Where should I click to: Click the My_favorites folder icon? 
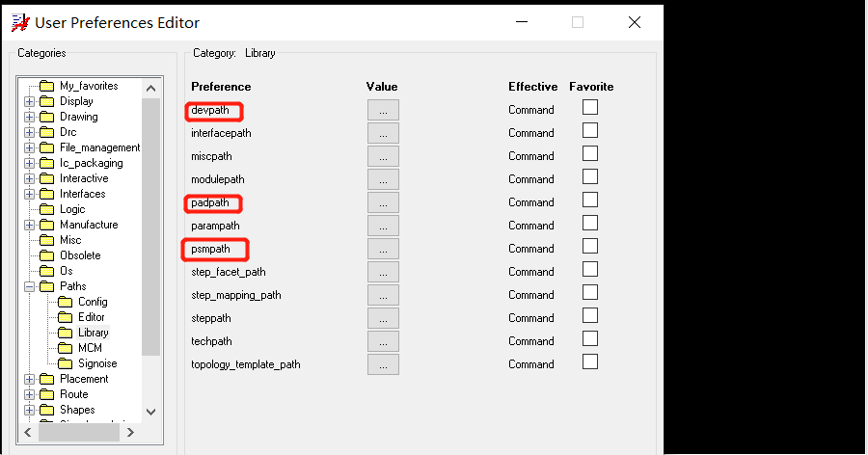coord(46,86)
